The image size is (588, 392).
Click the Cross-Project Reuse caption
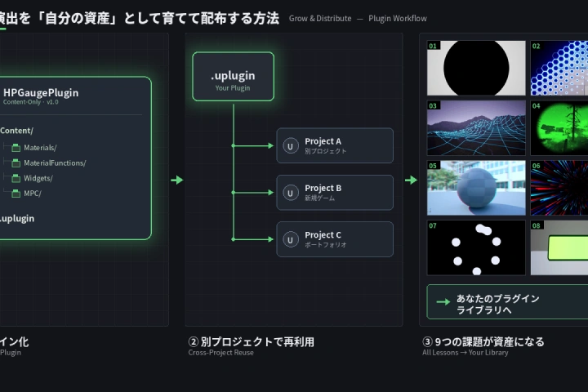220,353
